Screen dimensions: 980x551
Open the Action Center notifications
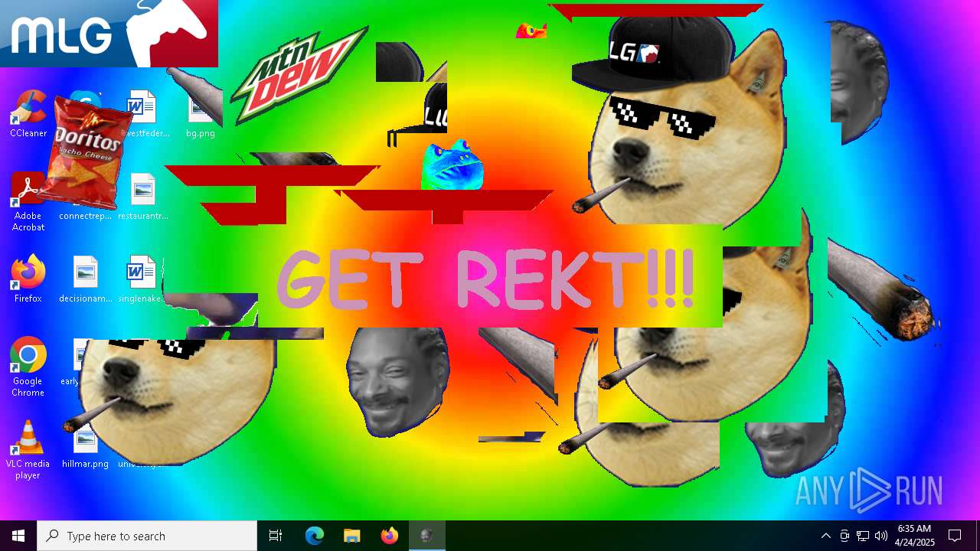pyautogui.click(x=955, y=536)
